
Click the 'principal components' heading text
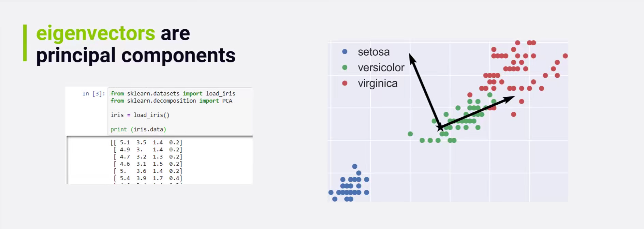pos(136,55)
